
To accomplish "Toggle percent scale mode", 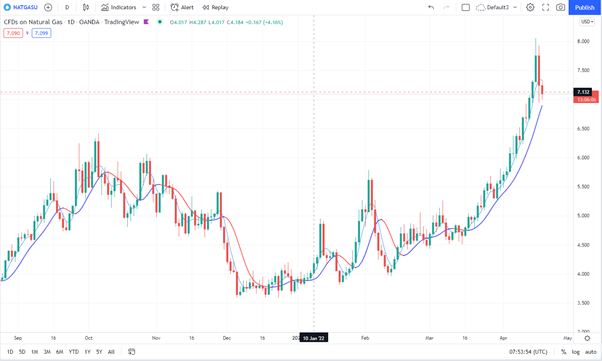I will (x=564, y=352).
